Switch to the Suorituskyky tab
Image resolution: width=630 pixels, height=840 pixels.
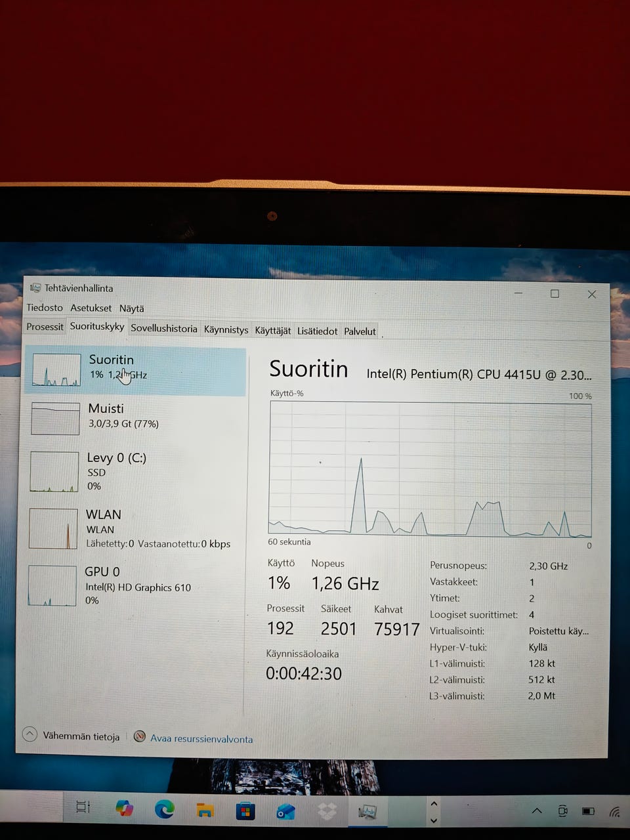[97, 326]
